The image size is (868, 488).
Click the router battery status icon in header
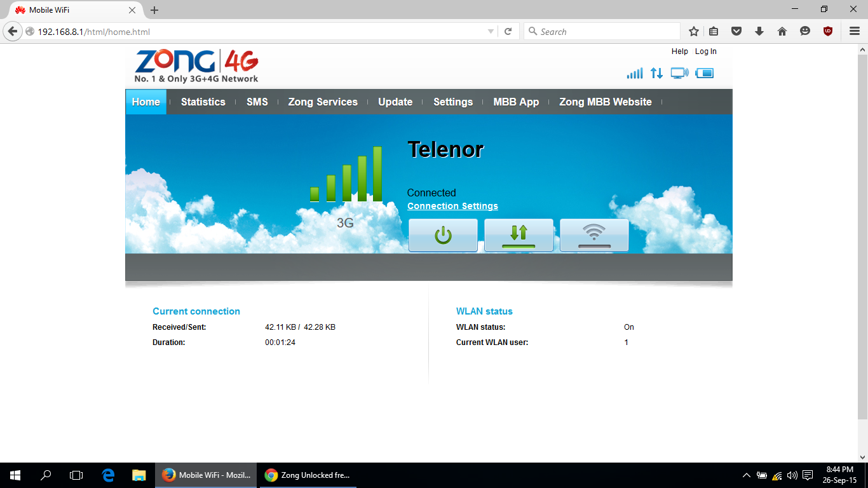point(705,73)
